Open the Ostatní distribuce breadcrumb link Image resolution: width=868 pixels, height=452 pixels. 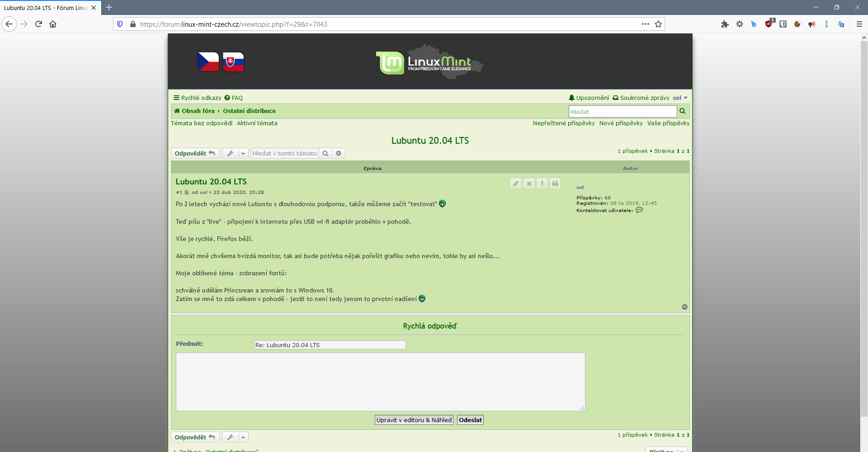(x=249, y=111)
